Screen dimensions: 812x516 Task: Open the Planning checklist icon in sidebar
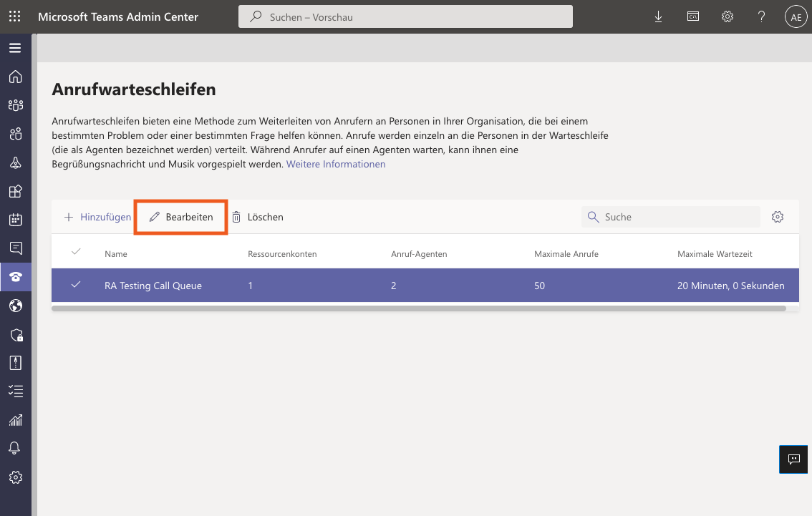[x=16, y=391]
